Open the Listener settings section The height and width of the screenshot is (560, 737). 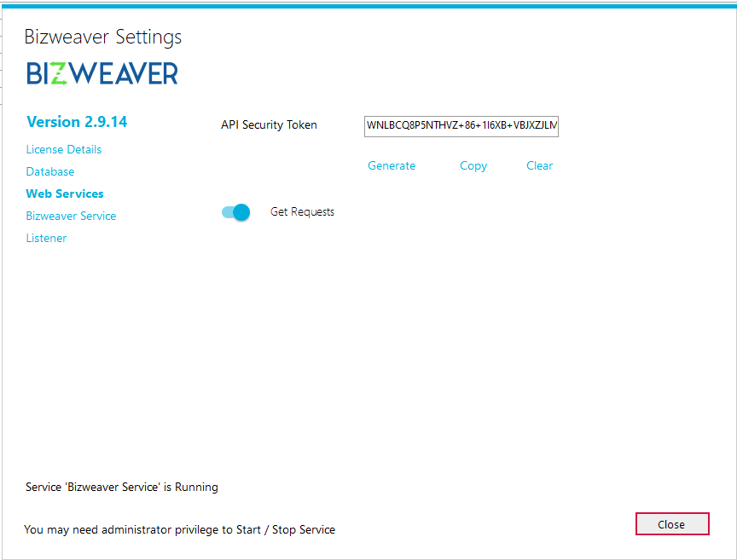click(46, 238)
